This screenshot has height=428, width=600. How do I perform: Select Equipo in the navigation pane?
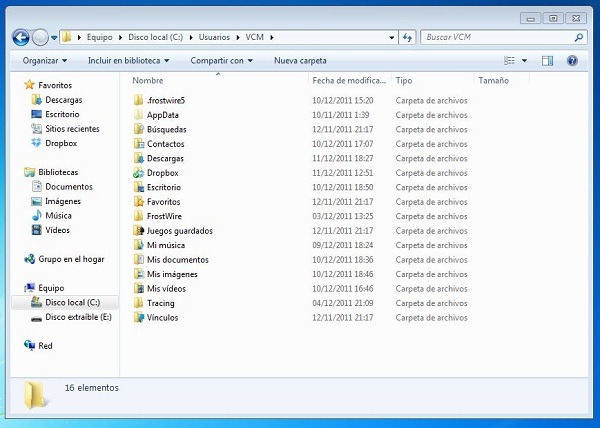[x=51, y=288]
